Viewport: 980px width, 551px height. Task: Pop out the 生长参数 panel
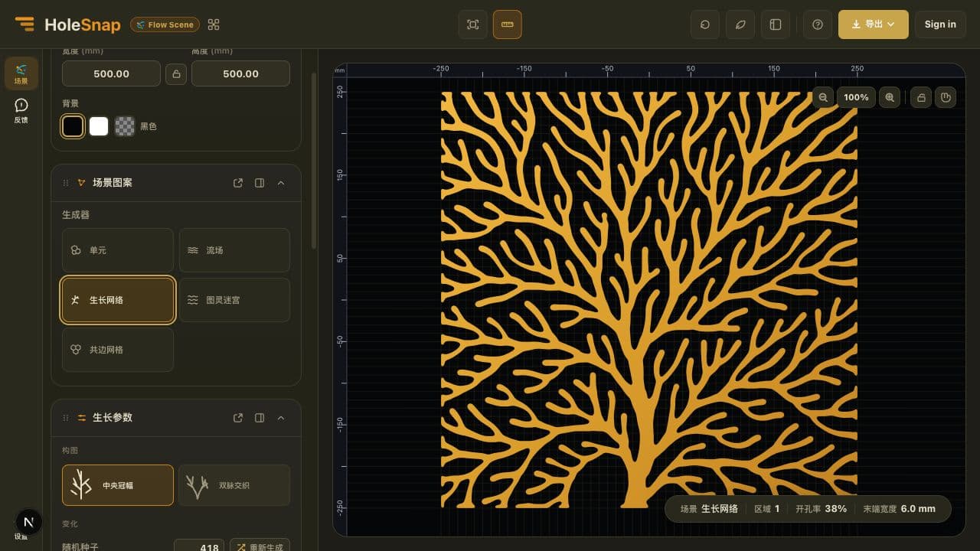[238, 418]
